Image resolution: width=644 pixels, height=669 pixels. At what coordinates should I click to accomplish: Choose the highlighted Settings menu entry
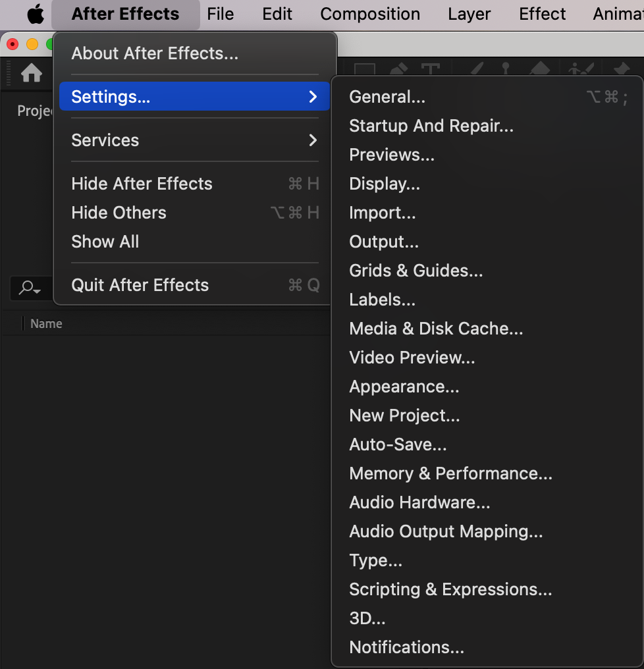[194, 97]
